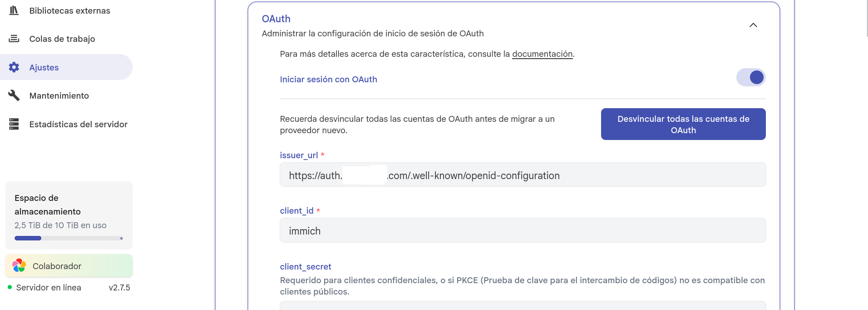Click the Colas de trabajo queue icon
The image size is (868, 310).
pyautogui.click(x=14, y=39)
